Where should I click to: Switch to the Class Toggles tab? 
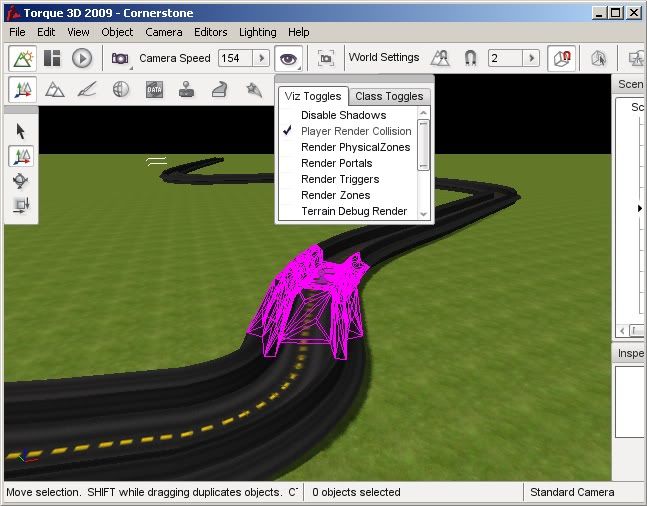(x=389, y=97)
